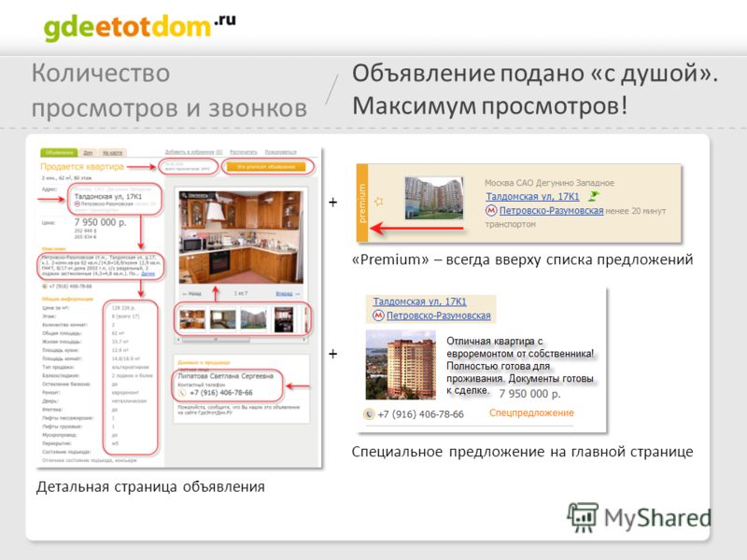Click the orange Спецпредложение link
Image resolution: width=747 pixels, height=560 pixels.
531,413
